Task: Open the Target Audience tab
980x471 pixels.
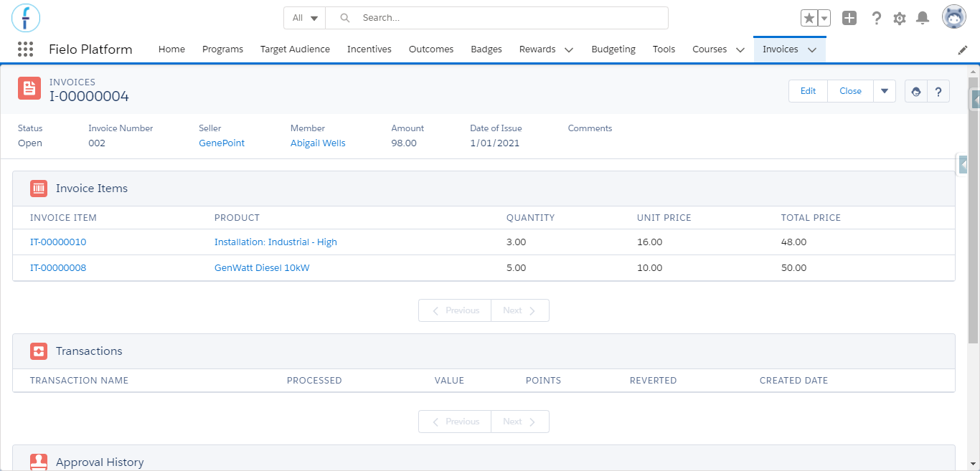Action: click(x=295, y=49)
